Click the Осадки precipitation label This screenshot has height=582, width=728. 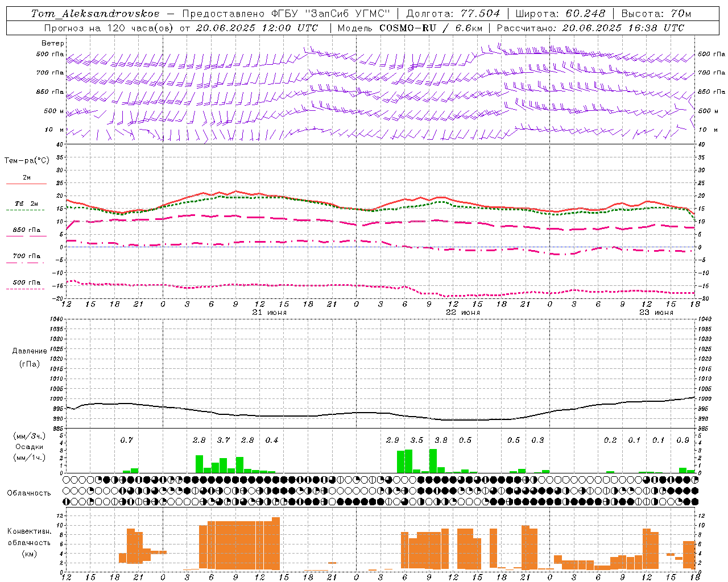pos(30,447)
